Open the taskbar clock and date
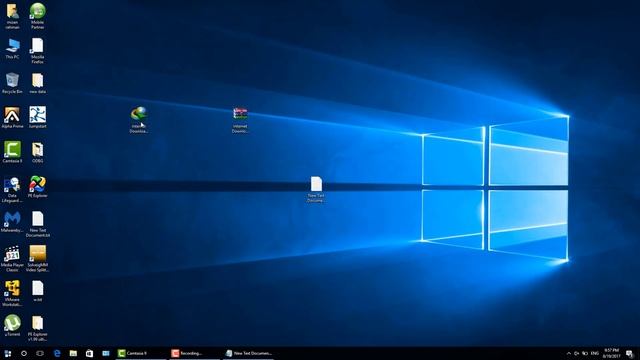Screen dimensions: 640x360 coord(611,353)
